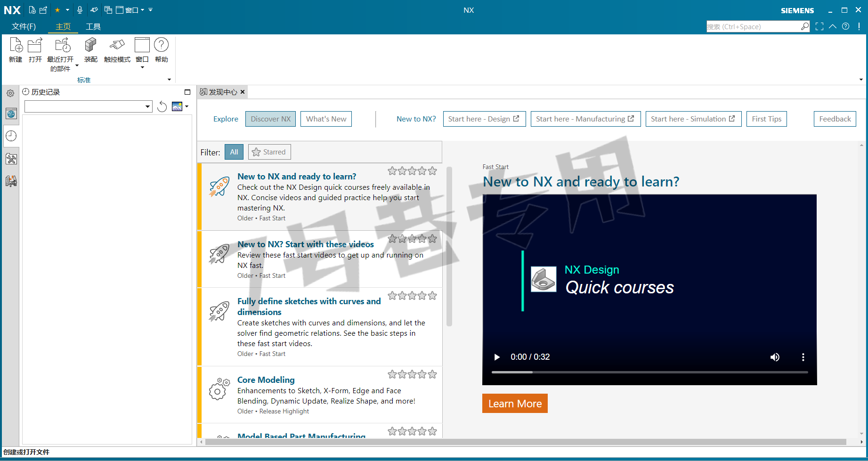
Task: Open the web browser globe sidebar tab
Action: pos(11,113)
